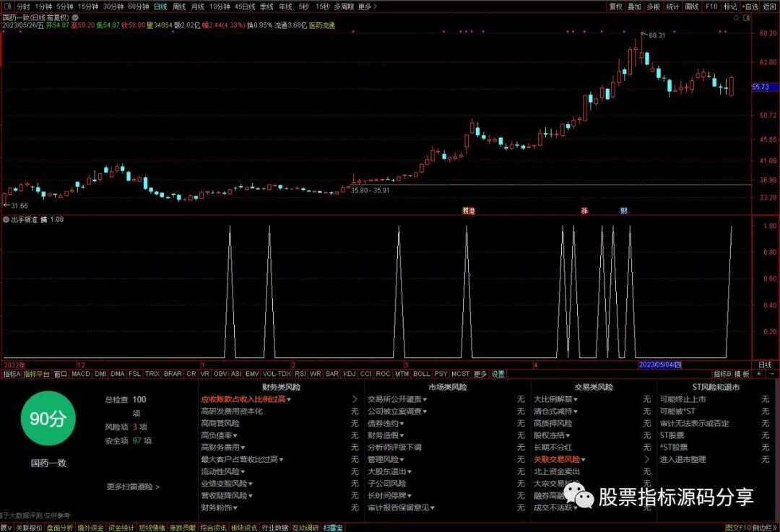The width and height of the screenshot is (780, 532).
Task: Switch to the 60分钟 period
Action: click(x=138, y=6)
